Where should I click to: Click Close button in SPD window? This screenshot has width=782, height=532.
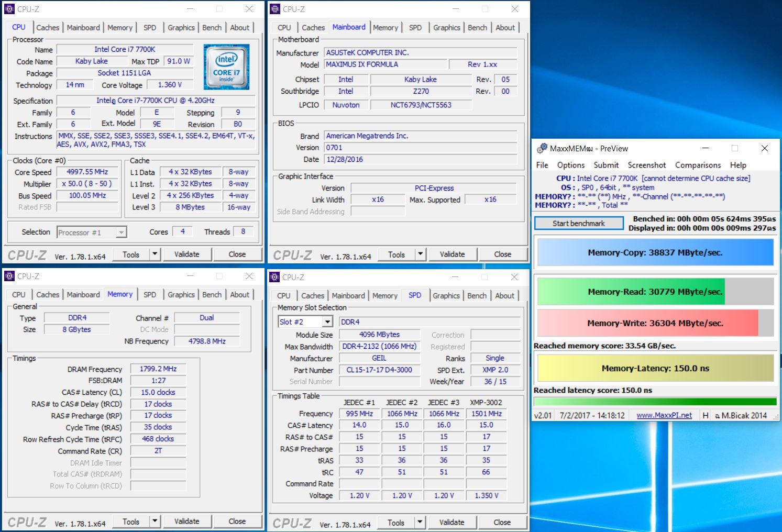502,522
